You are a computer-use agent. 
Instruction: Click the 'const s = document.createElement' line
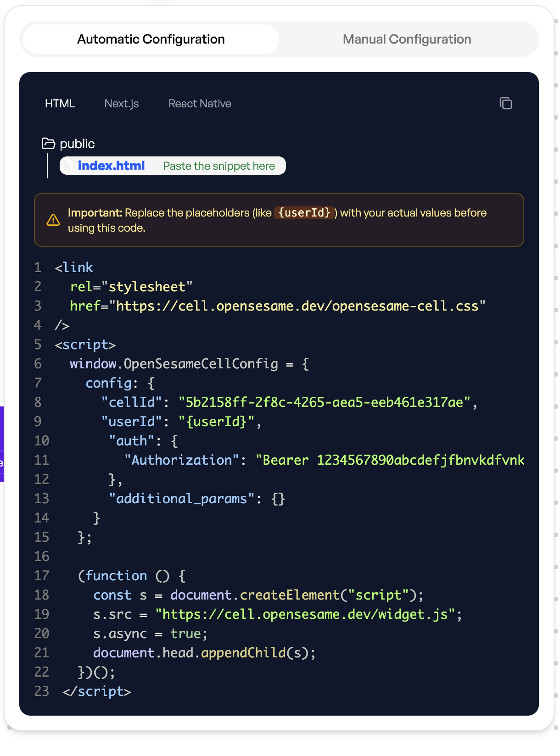pyautogui.click(x=258, y=595)
